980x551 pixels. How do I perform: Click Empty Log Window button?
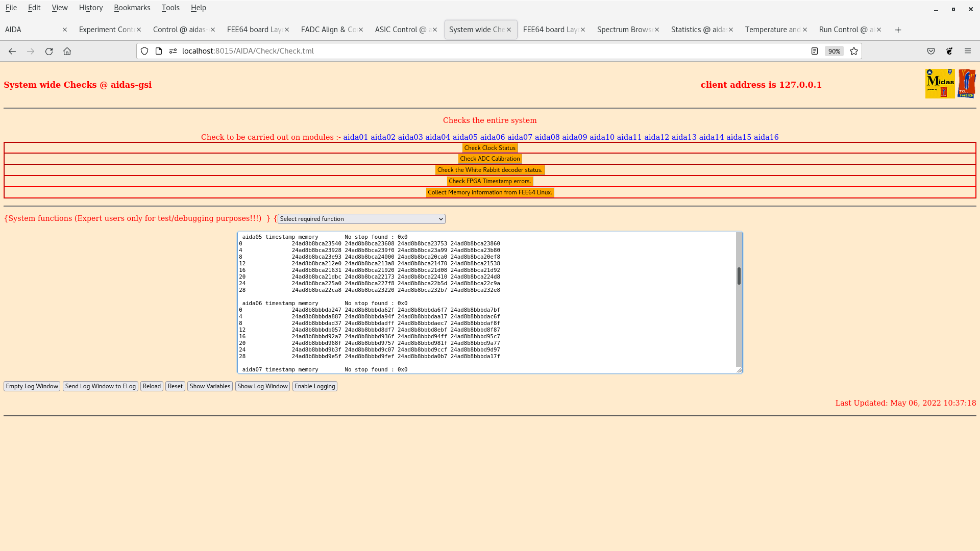click(x=32, y=386)
